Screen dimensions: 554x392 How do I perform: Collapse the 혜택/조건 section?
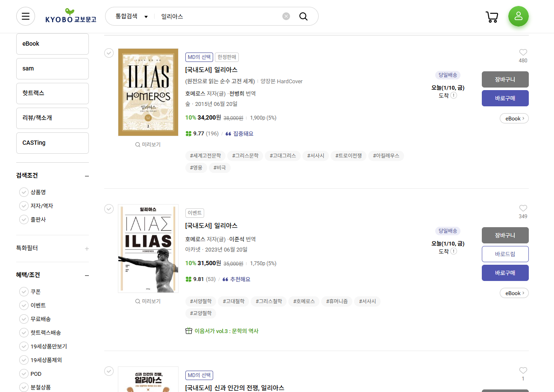(x=87, y=275)
